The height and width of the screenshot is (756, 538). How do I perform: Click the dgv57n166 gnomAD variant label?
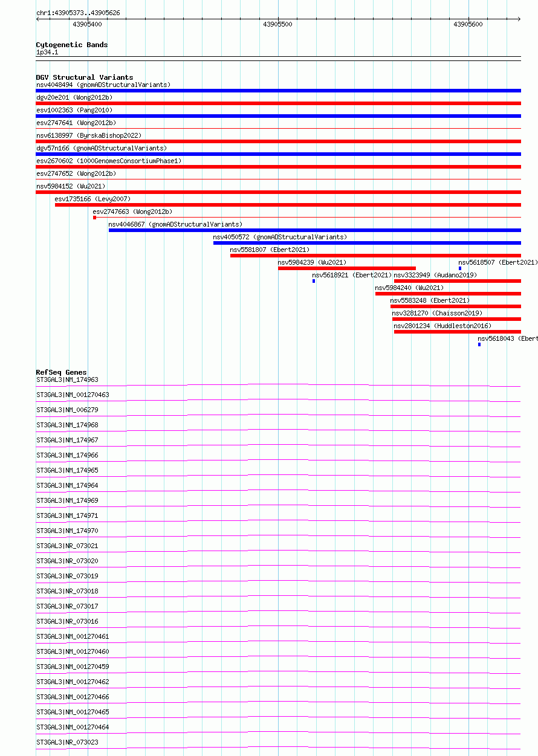(102, 148)
